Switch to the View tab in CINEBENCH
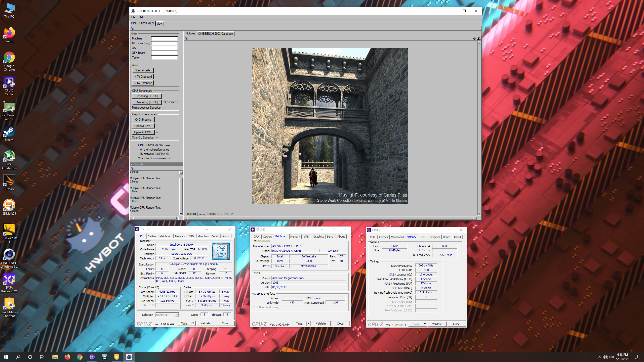The width and height of the screenshot is (644, 362). (x=159, y=24)
